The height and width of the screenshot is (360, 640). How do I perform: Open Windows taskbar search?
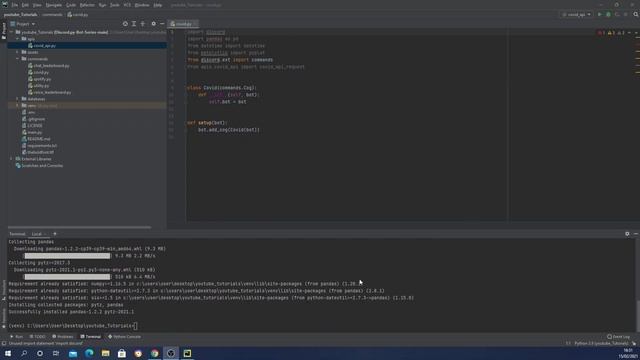(x=24, y=353)
